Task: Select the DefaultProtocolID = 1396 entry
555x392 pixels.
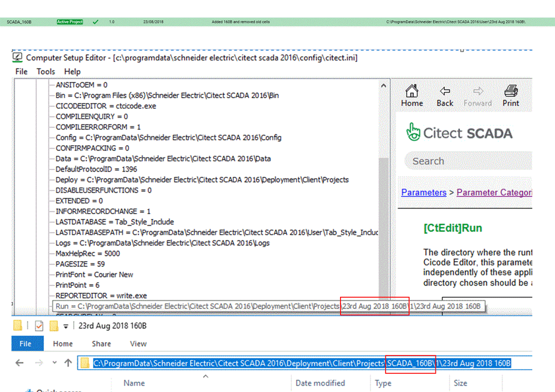Action: [x=96, y=169]
